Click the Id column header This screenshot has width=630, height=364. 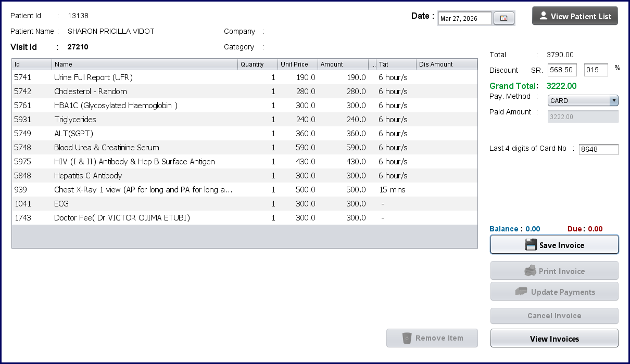pos(32,64)
